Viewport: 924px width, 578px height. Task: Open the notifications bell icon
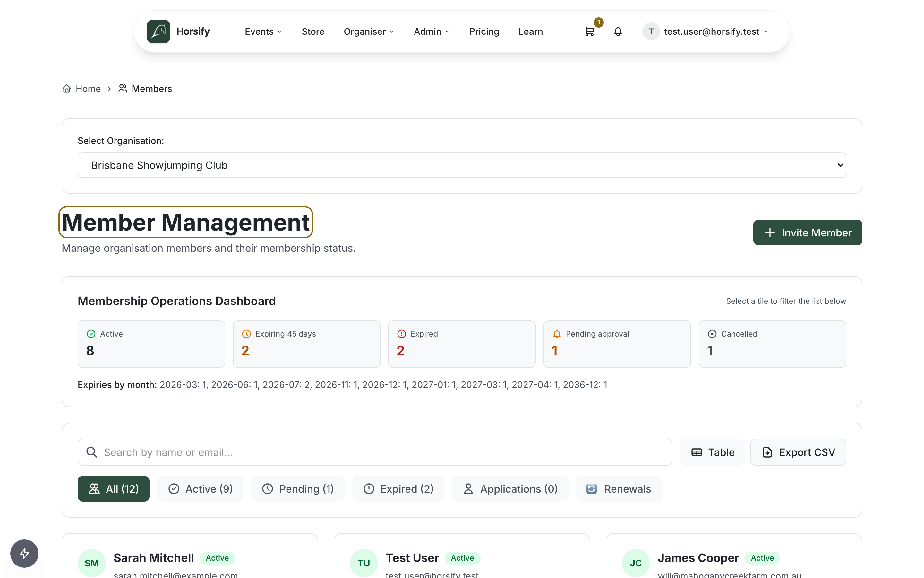pos(618,31)
